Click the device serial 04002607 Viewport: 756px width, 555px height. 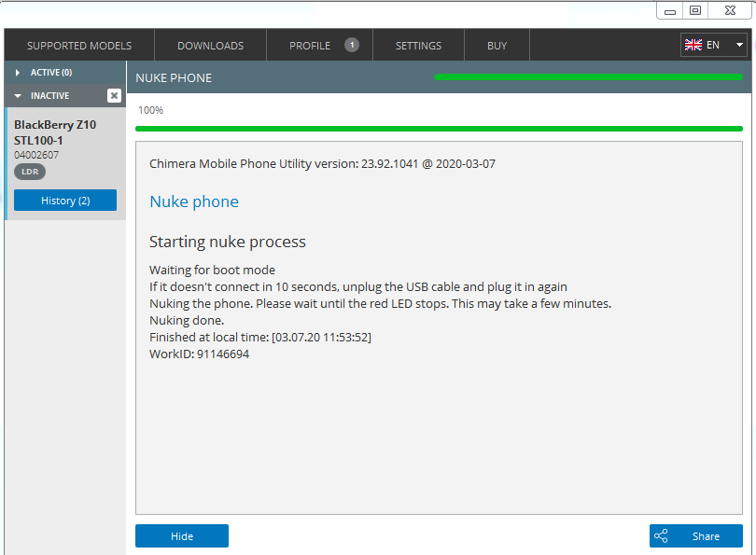point(36,155)
